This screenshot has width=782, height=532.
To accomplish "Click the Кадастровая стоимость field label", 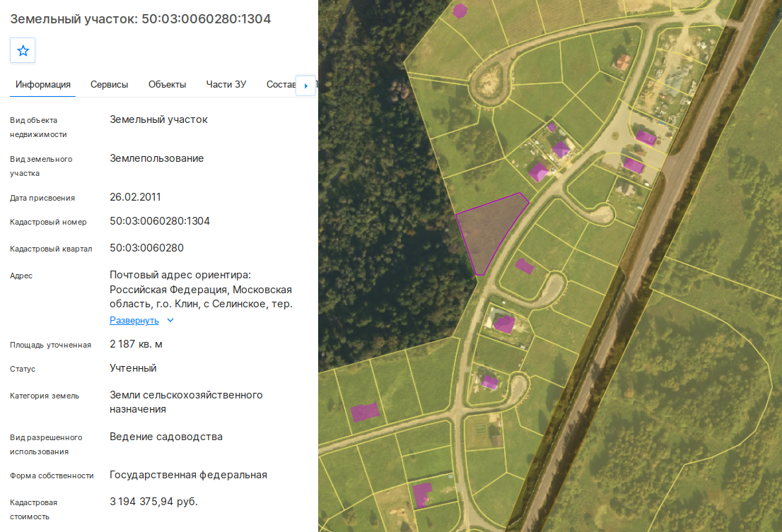I will (33, 509).
